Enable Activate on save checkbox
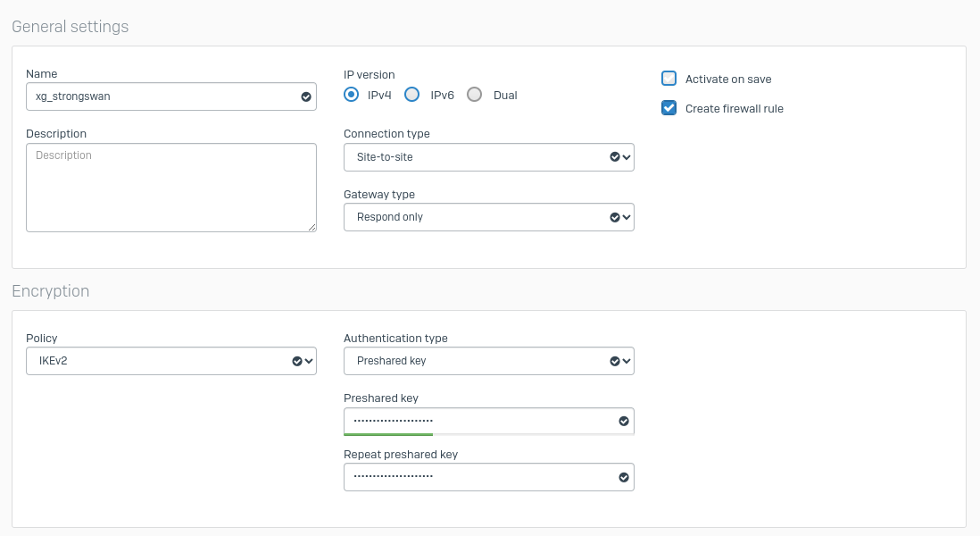This screenshot has height=536, width=980. pos(669,79)
